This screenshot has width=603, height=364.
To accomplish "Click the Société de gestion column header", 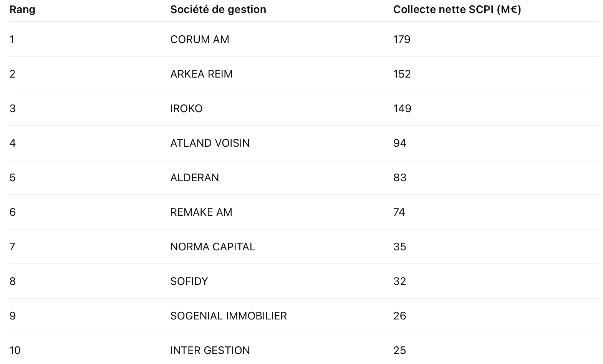I will click(218, 10).
